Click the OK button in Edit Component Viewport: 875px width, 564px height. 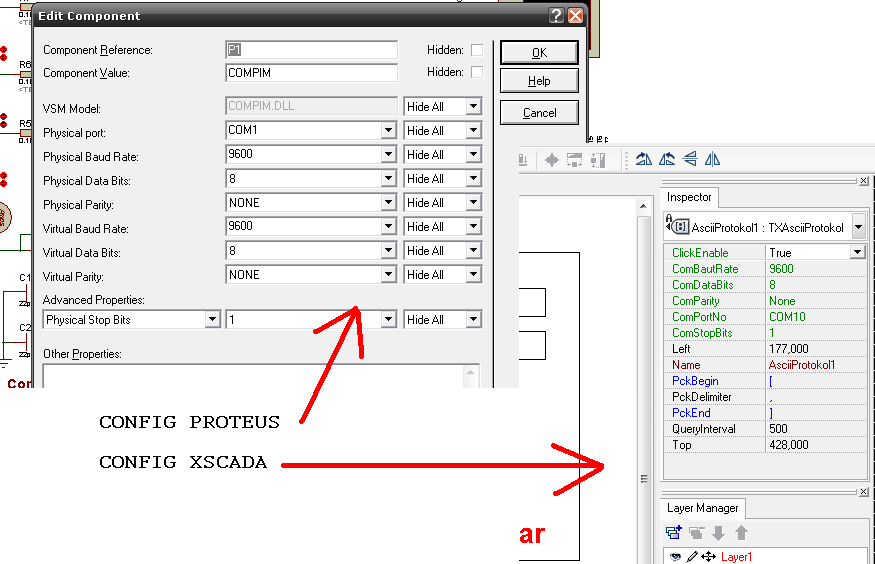tap(539, 53)
